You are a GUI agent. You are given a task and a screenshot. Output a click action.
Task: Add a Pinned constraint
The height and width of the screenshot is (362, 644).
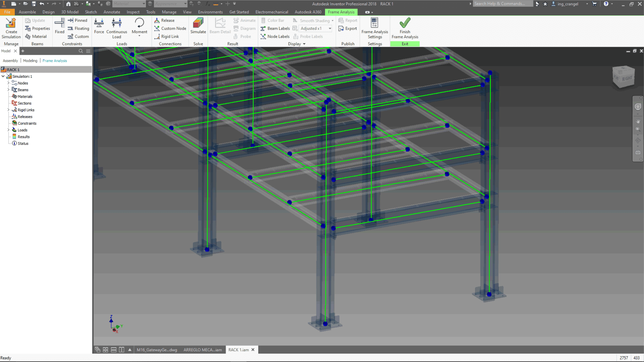(x=78, y=20)
